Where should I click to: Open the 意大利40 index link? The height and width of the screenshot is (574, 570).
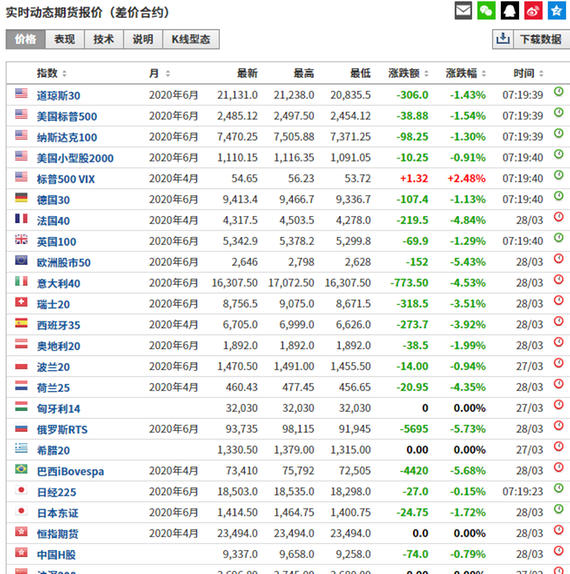point(59,283)
